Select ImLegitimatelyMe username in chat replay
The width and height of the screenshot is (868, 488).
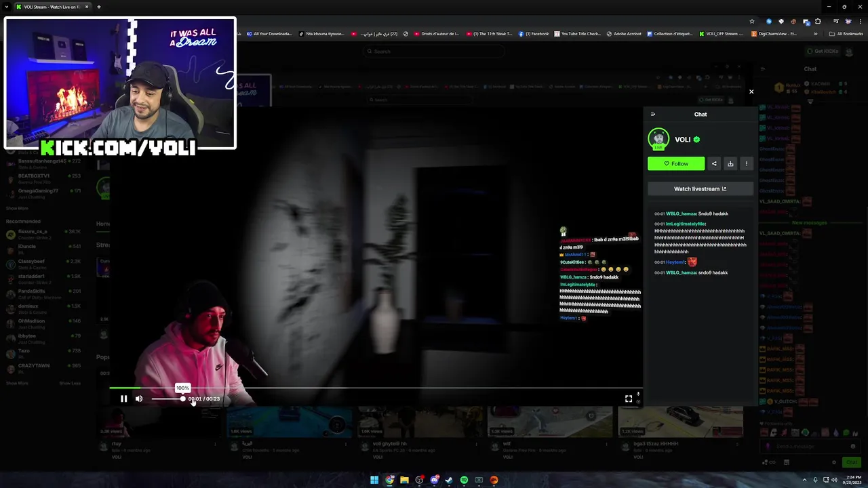coord(686,224)
